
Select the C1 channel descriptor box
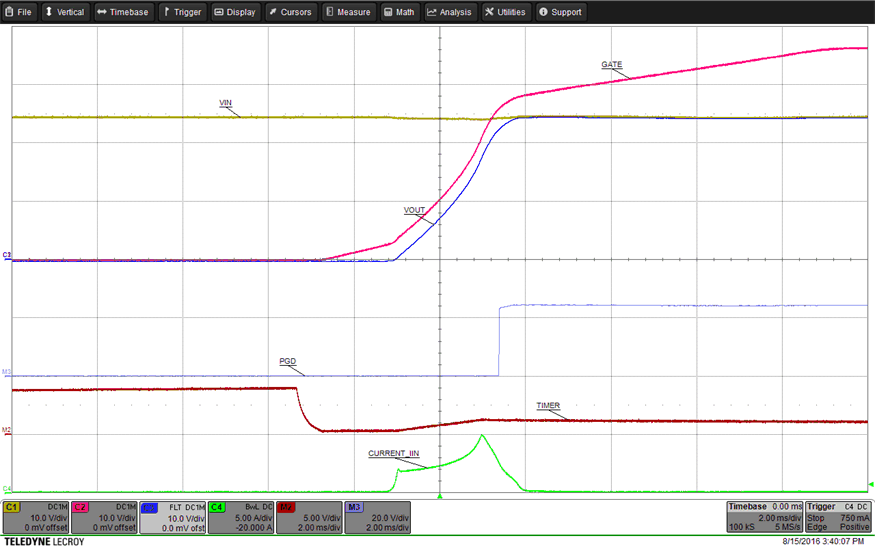35,517
